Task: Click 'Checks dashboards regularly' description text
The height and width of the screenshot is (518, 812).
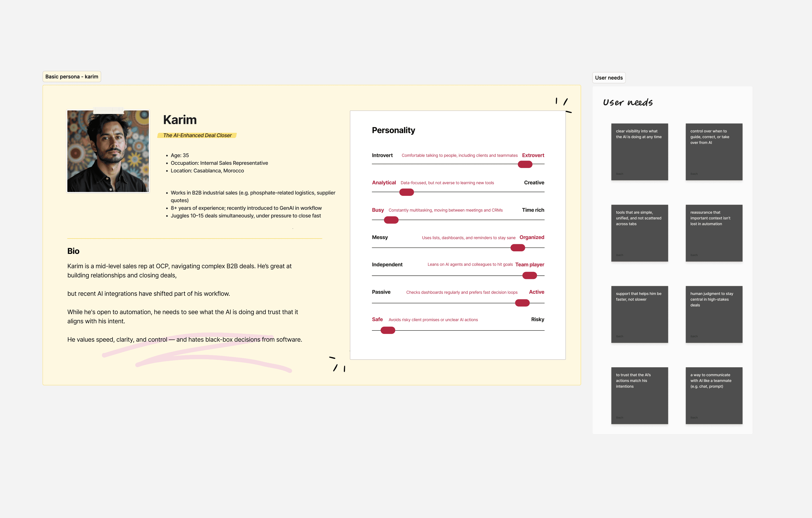Action: 462,292
